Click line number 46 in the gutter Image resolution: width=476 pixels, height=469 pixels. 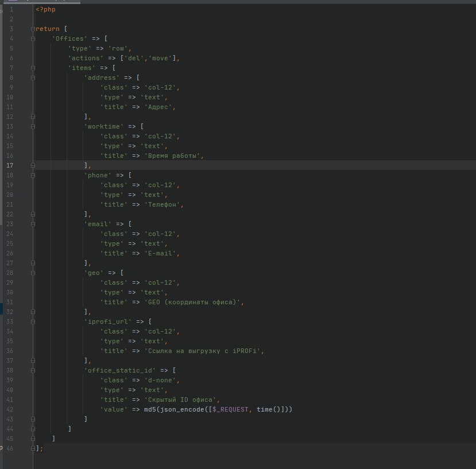click(x=10, y=448)
